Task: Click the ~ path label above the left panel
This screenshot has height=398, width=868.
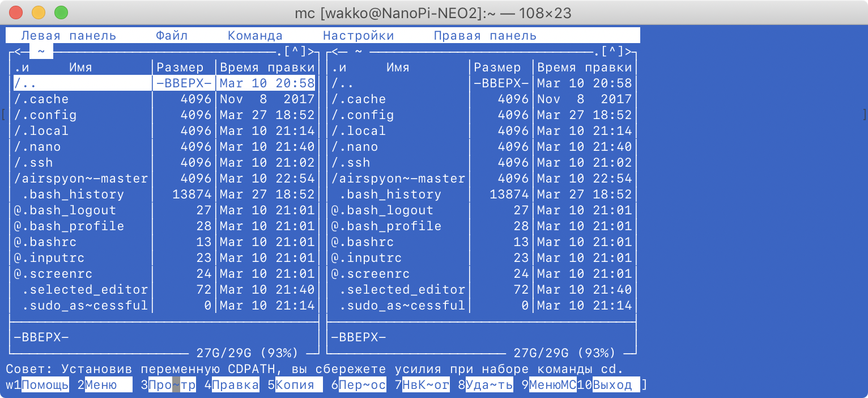Action: [41, 51]
